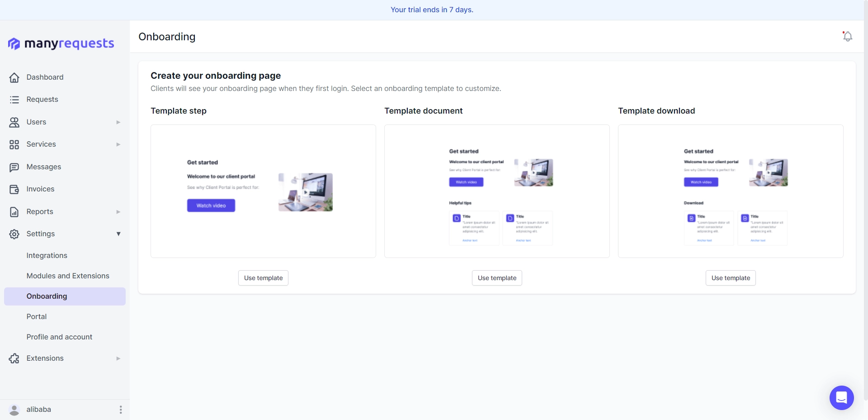Collapse the Settings section

coord(118,234)
